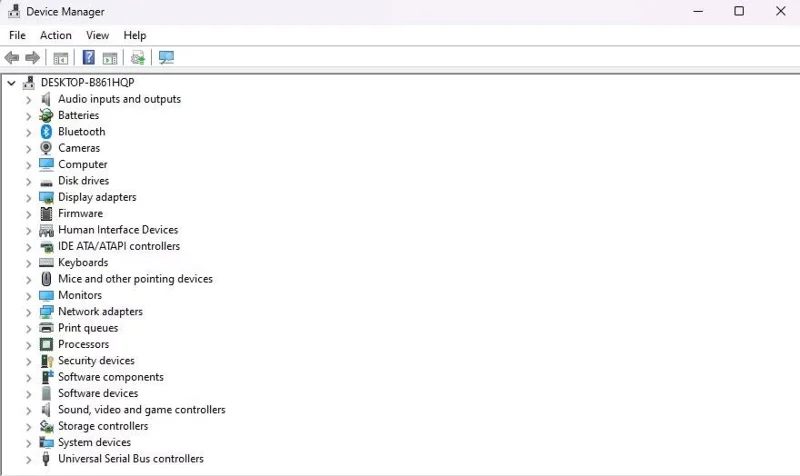Viewport: 800px width, 476px height.
Task: Expand the IDE ATA/ATAPI controllers chevron
Action: pyautogui.click(x=29, y=247)
